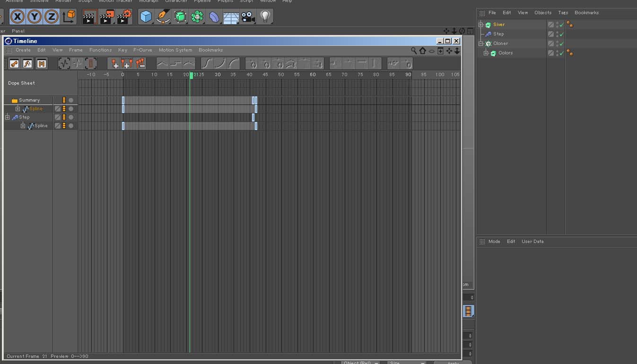
Task: Open the Object Manager Bookmarks menu
Action: click(x=586, y=13)
